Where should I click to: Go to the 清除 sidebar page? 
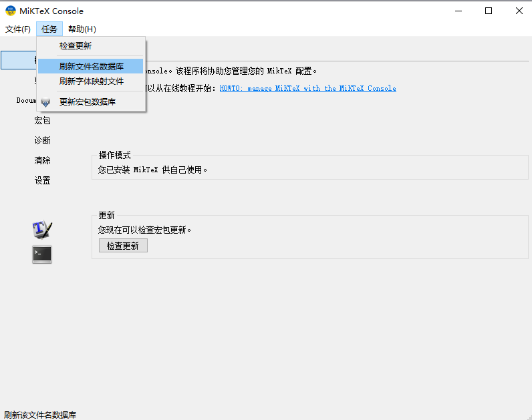click(42, 160)
